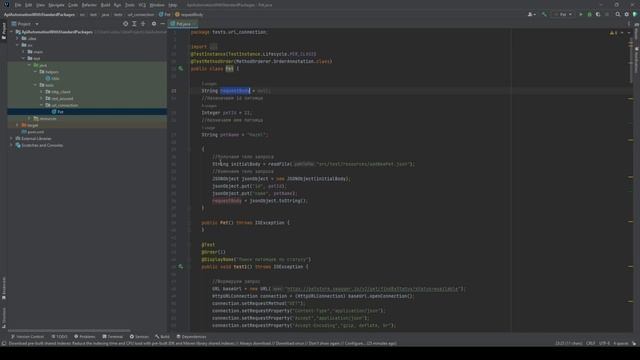Image resolution: width=640 pixels, height=360 pixels.
Task: Collapse the url_connection package
Action: pyautogui.click(x=42, y=105)
